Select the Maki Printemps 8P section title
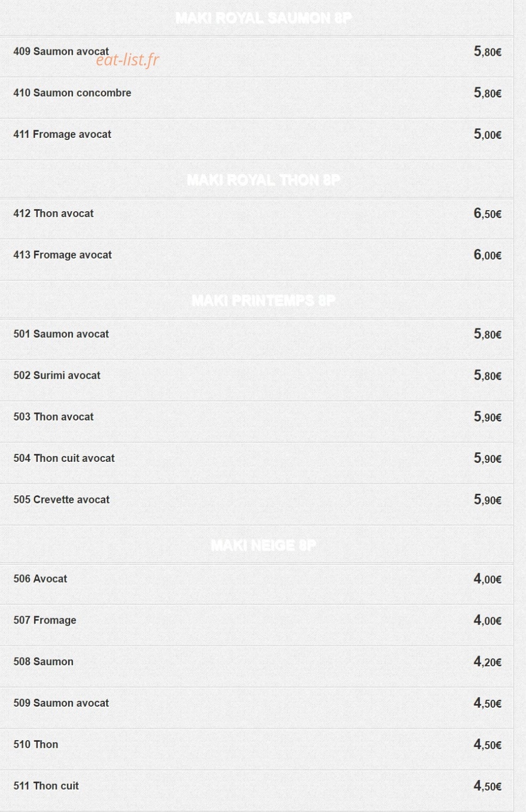Image resolution: width=526 pixels, height=812 pixels. [263, 301]
